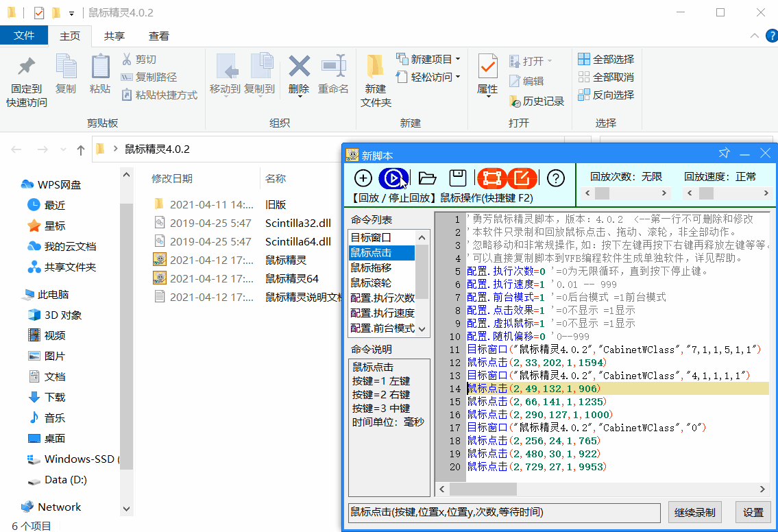Viewport: 778px width, 532px height.
Task: Click the address bar path 鼠标精灵4.0.2
Action: click(157, 149)
